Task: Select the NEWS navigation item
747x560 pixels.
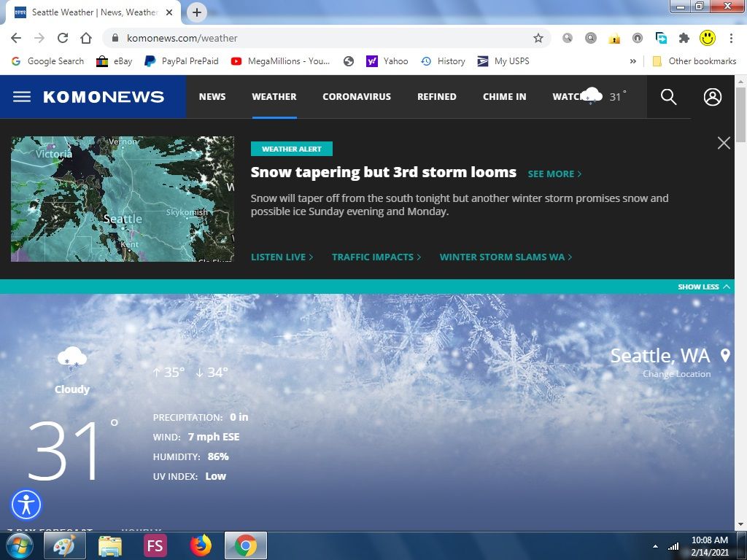Action: pos(212,97)
